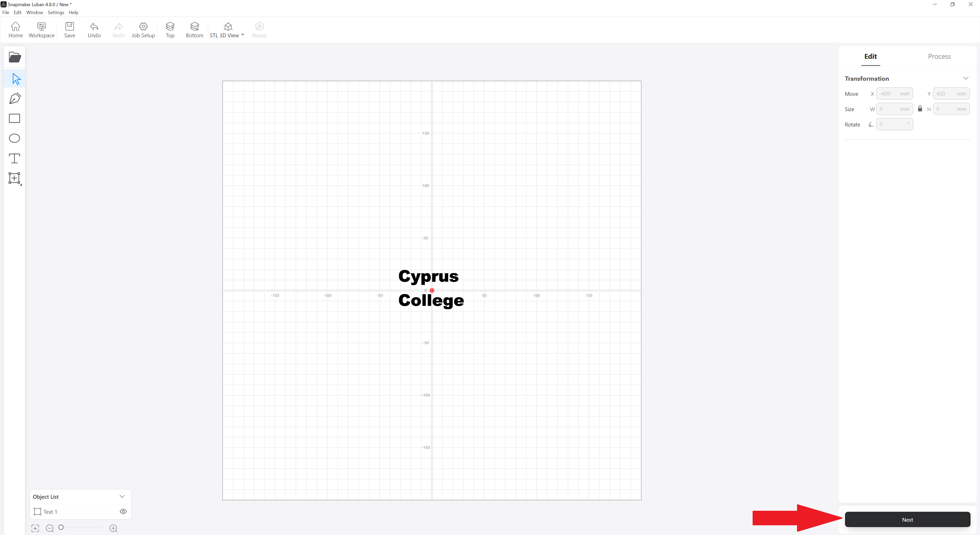Select the Rectangle shape tool
980x535 pixels.
point(15,119)
